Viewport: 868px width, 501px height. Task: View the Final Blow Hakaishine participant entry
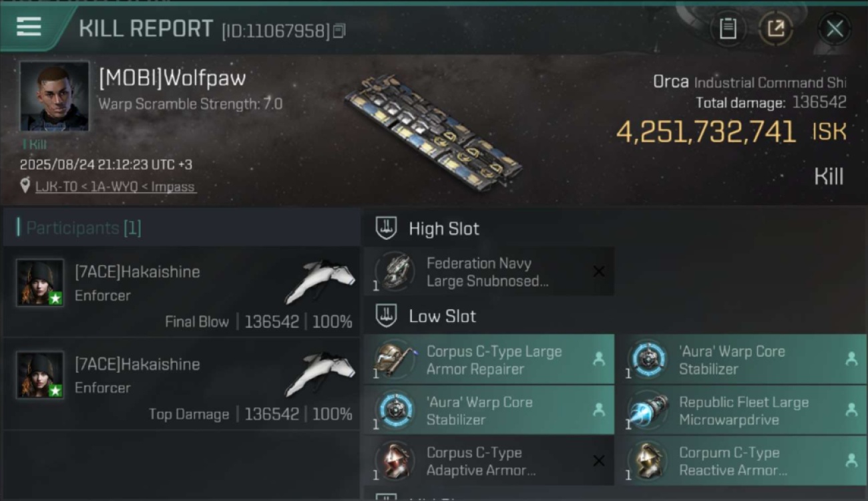(x=182, y=292)
